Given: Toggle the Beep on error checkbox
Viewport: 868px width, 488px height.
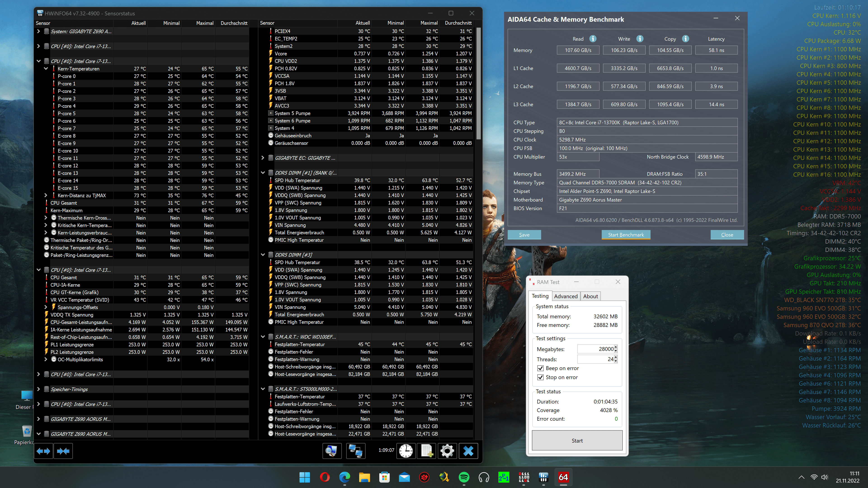Looking at the screenshot, I should [540, 368].
